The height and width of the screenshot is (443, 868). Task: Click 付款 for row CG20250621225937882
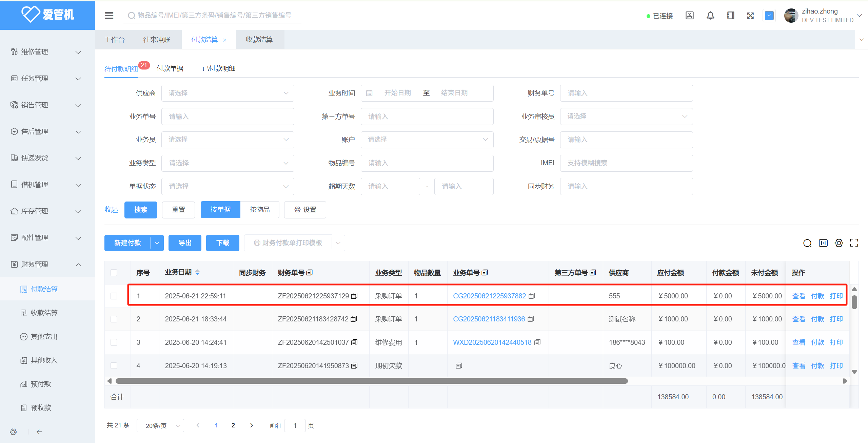pyautogui.click(x=817, y=296)
